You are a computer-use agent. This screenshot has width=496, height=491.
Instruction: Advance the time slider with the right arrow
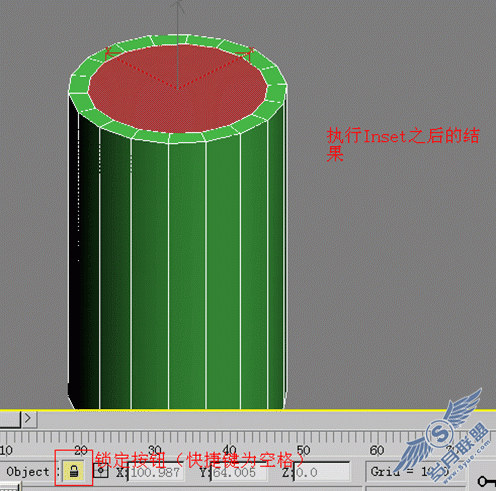point(29,418)
